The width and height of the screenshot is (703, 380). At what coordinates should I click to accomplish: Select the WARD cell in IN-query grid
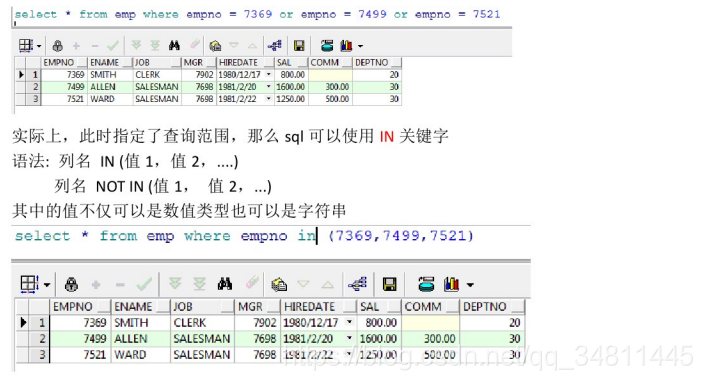[140, 354]
